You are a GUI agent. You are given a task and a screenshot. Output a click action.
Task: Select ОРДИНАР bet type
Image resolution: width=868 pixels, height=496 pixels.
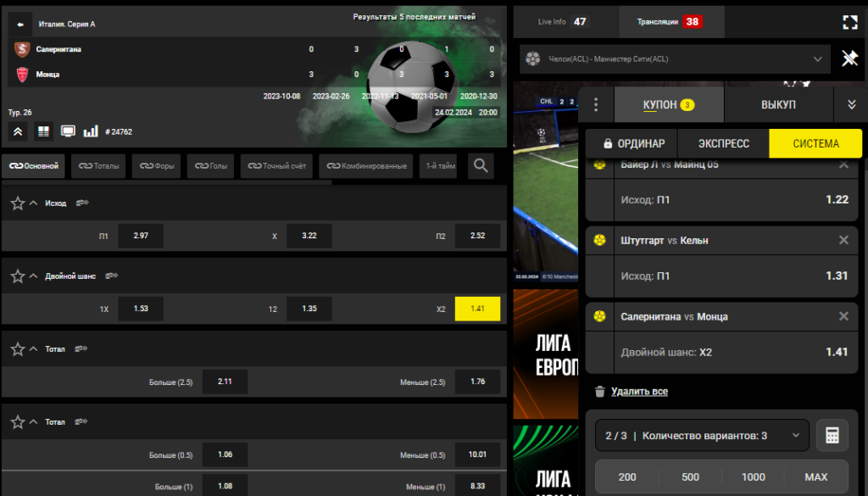pos(632,144)
